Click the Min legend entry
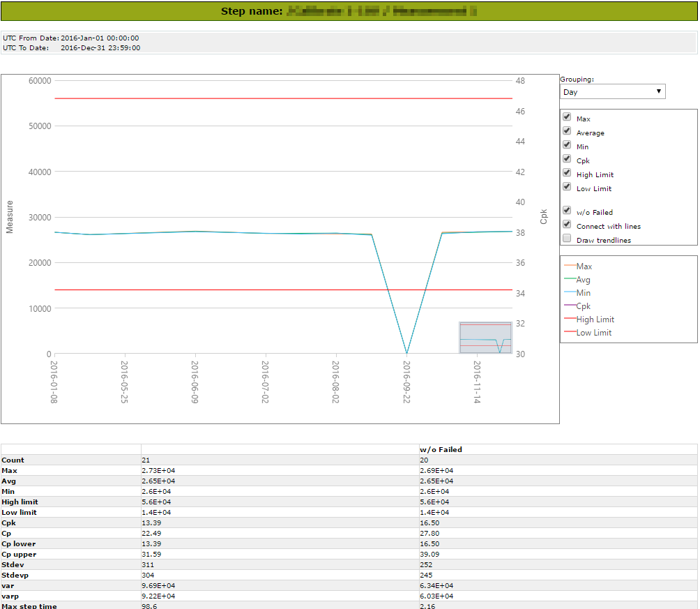 click(x=577, y=293)
